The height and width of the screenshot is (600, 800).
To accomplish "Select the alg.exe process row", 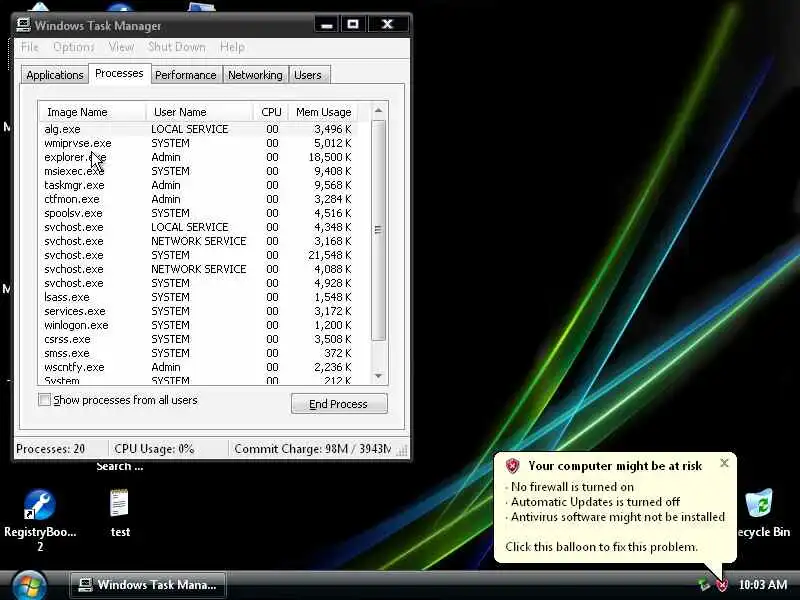I will pyautogui.click(x=198, y=129).
